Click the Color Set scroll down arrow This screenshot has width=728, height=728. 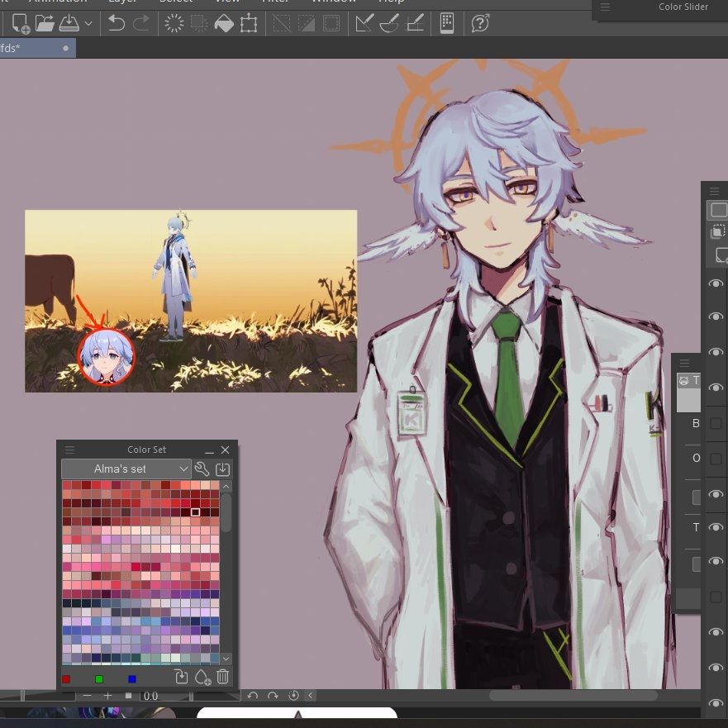click(226, 659)
